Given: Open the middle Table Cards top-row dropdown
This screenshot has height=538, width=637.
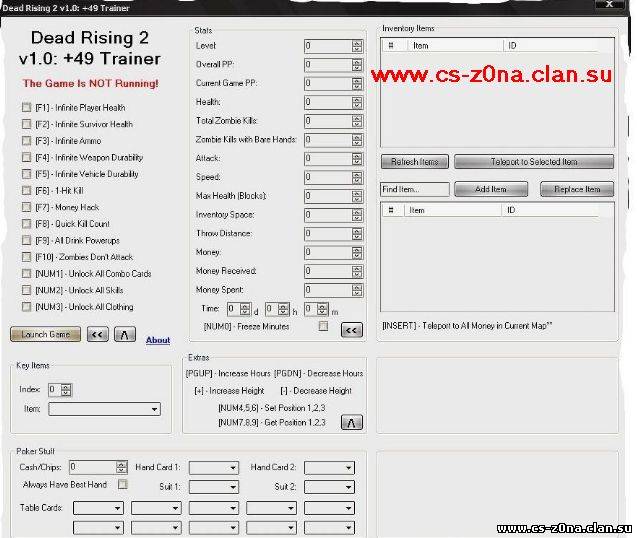Looking at the screenshot, I should pyautogui.click(x=214, y=508).
